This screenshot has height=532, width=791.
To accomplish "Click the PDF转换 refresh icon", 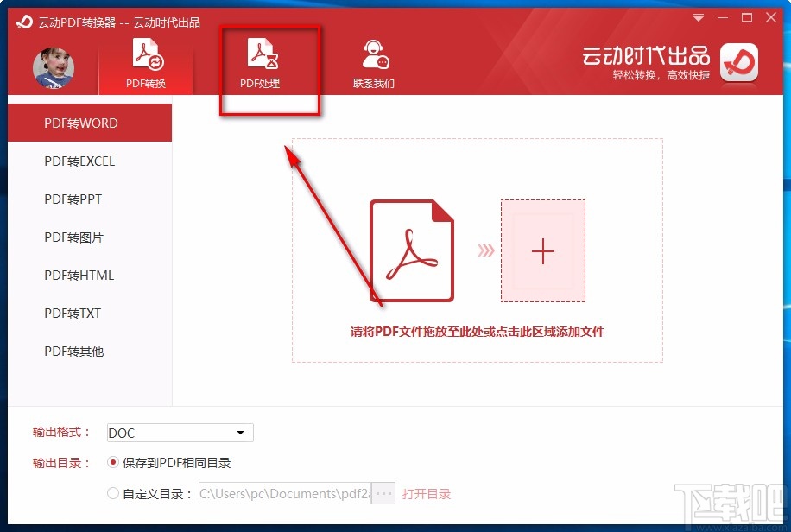I will click(x=145, y=54).
